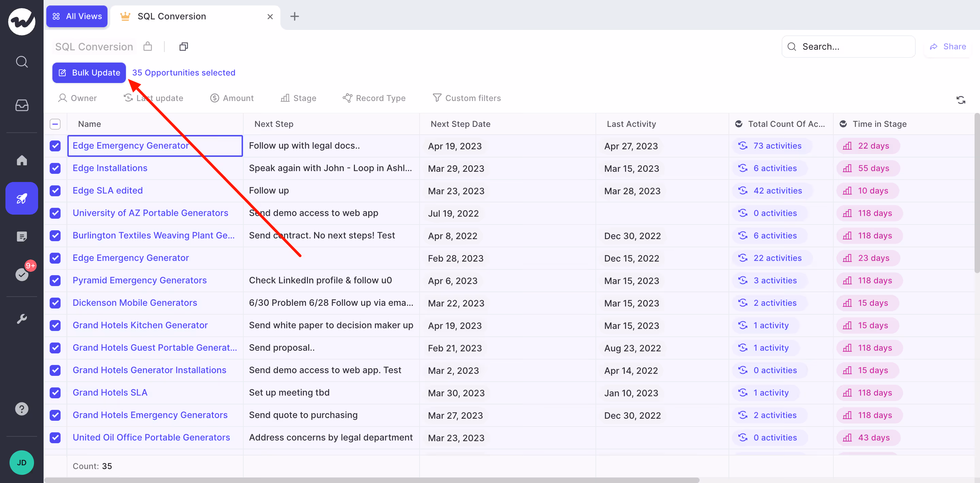The image size is (980, 483).
Task: Open notes from the sidebar
Action: [22, 236]
